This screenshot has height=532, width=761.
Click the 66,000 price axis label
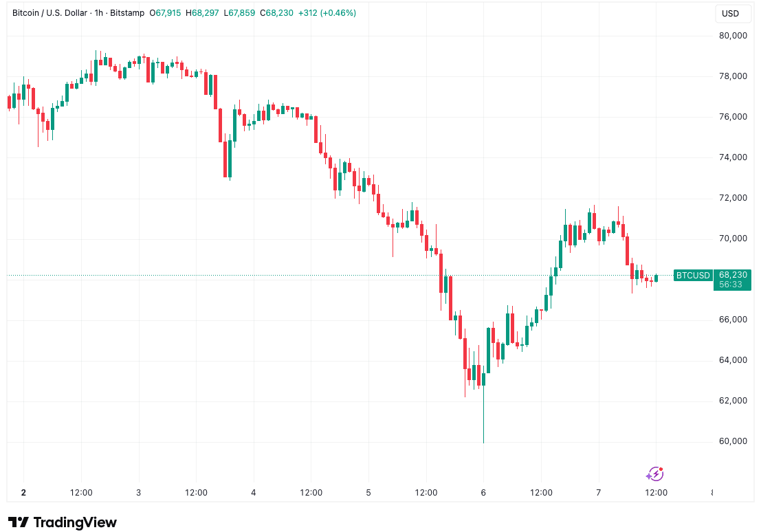click(x=733, y=320)
